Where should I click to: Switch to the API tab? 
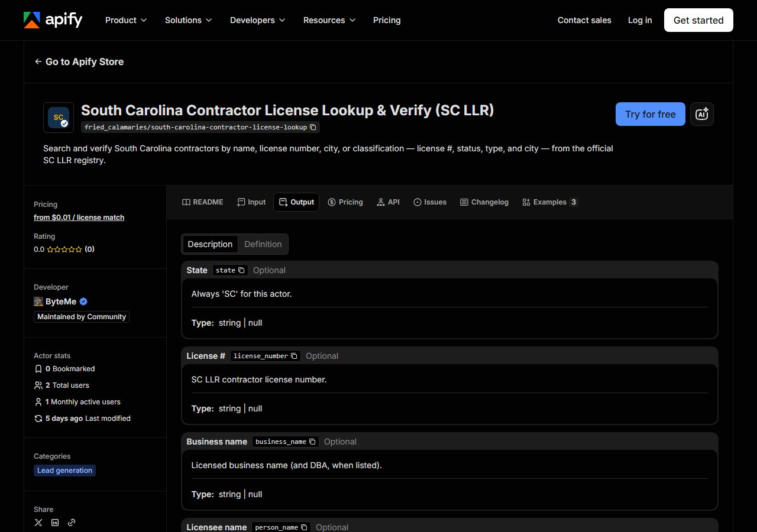pyautogui.click(x=388, y=202)
